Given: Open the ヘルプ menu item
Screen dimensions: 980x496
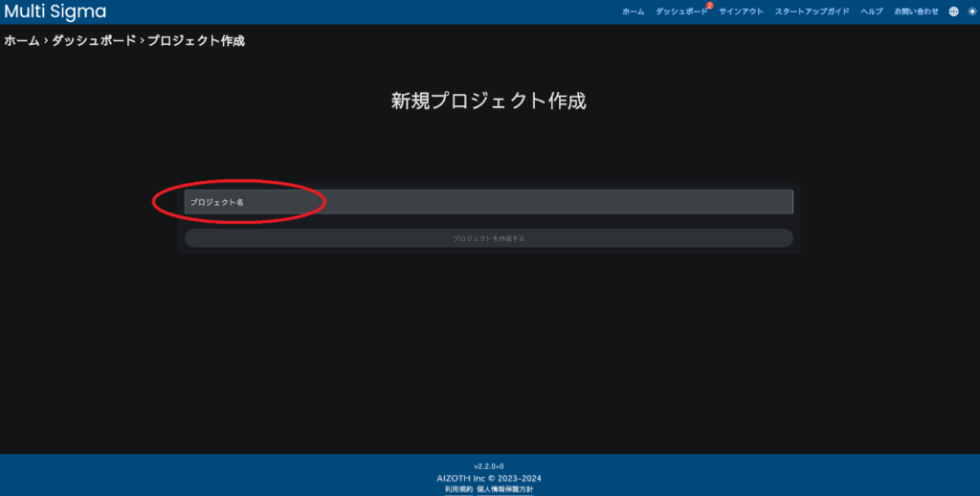Looking at the screenshot, I should (871, 11).
